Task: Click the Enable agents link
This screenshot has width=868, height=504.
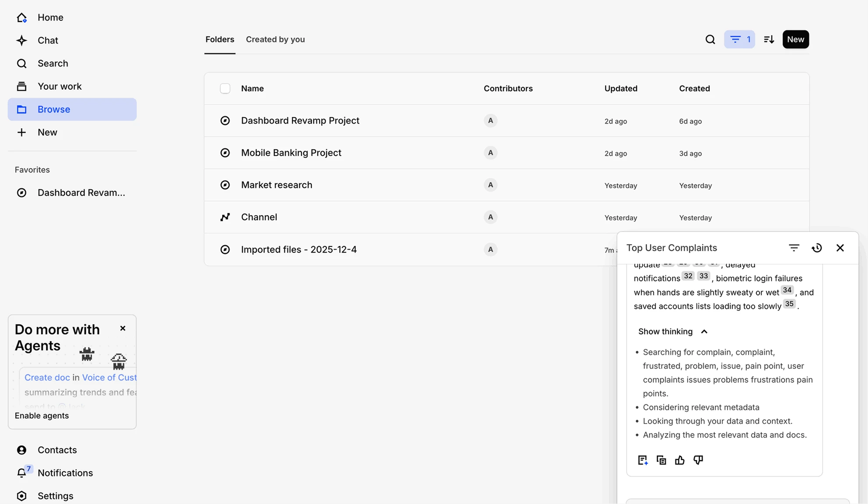Action: click(x=42, y=416)
